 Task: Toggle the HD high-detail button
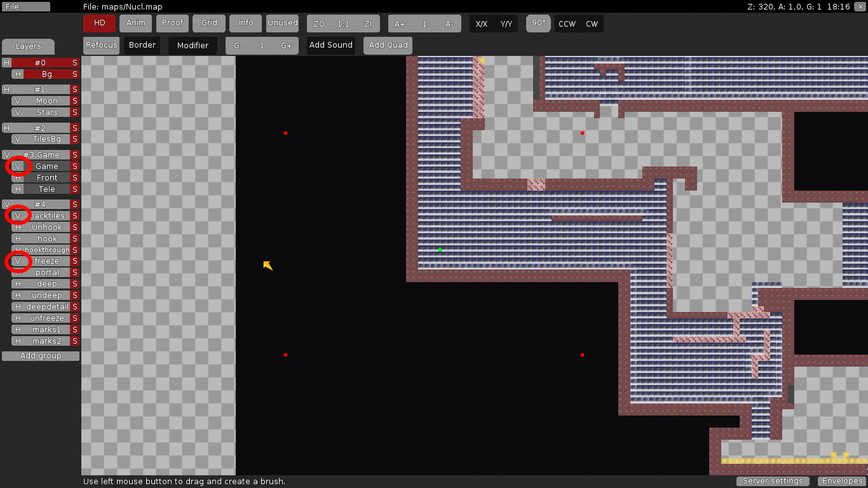click(100, 23)
